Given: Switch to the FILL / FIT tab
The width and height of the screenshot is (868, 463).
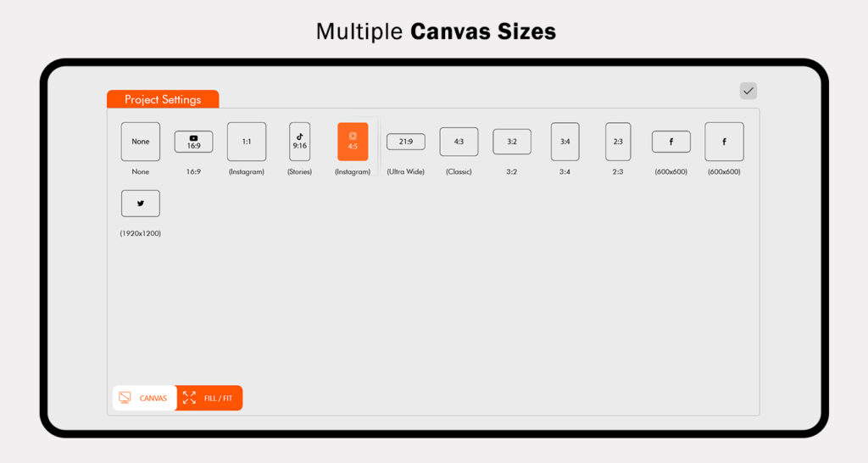Looking at the screenshot, I should tap(209, 398).
